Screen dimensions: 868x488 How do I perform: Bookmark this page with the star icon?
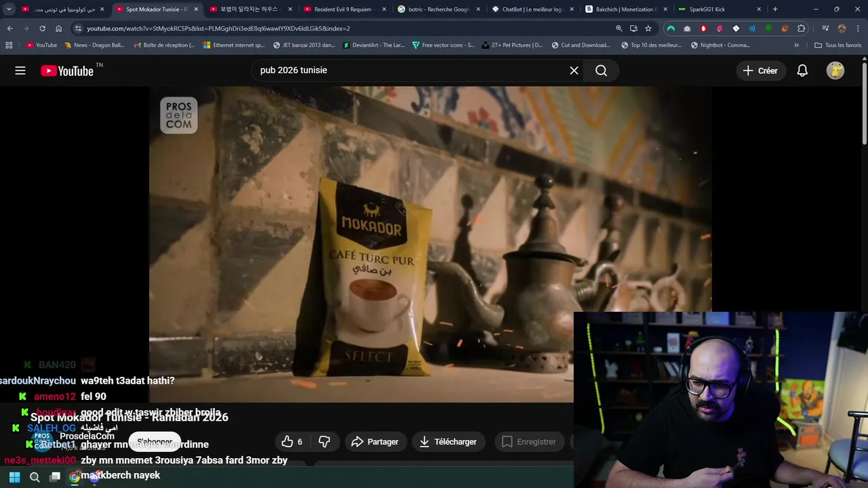648,28
